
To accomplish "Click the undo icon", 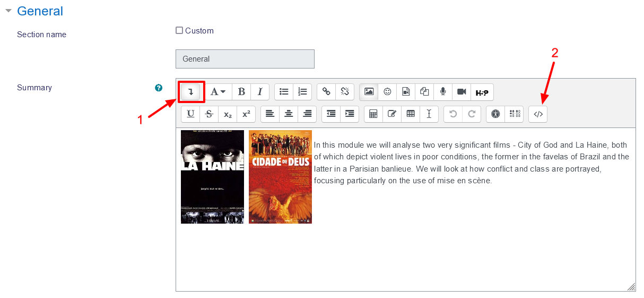I will 453,114.
